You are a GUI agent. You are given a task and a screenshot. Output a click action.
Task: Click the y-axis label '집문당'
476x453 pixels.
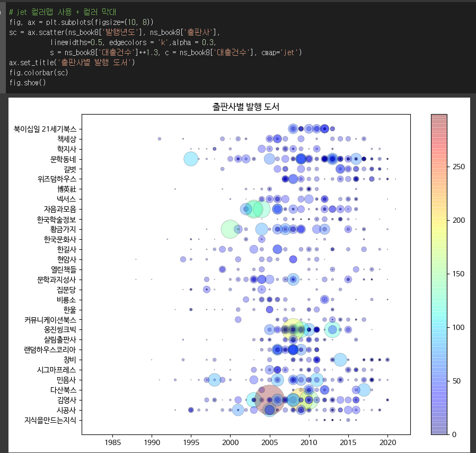(x=66, y=289)
